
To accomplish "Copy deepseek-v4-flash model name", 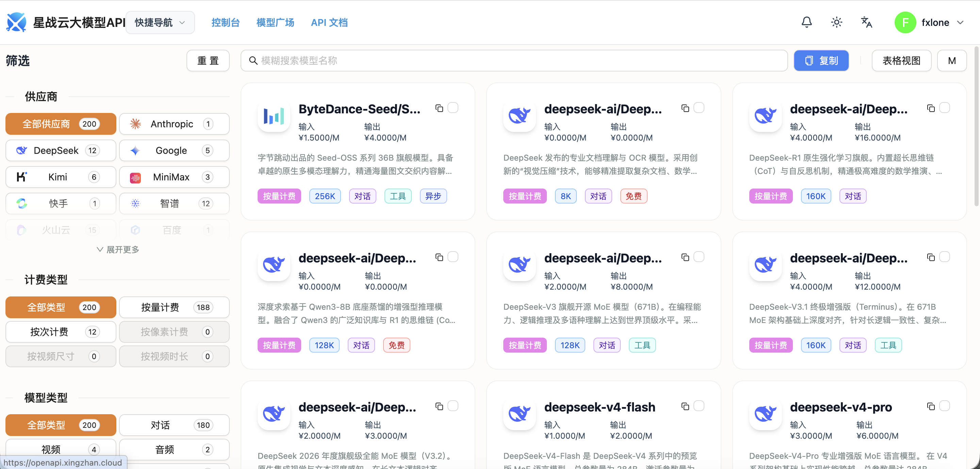I will 685,407.
